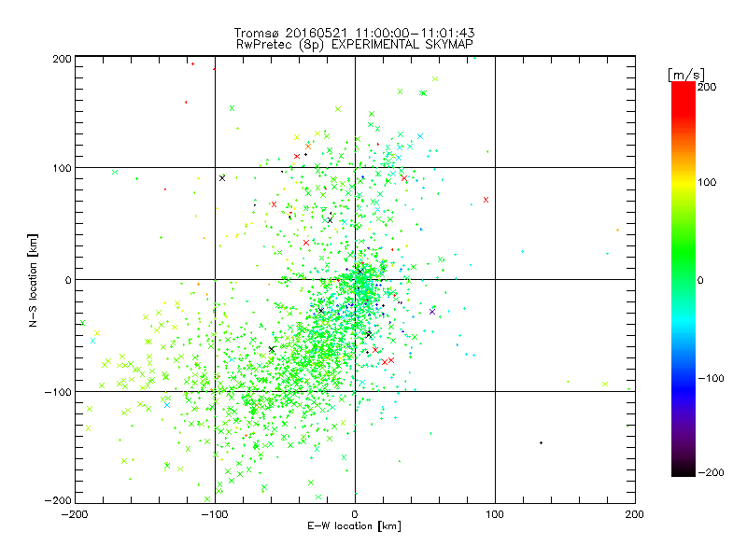Click the '[m/s]' colorbar unit label
747x560 pixels.
coord(686,75)
